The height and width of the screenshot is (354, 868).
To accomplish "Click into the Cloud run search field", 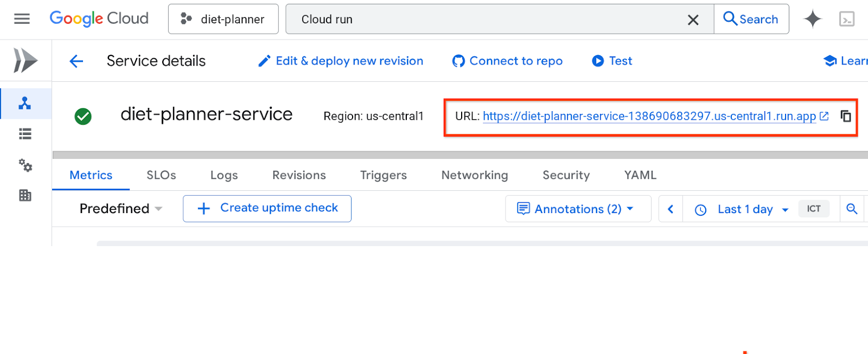I will click(x=488, y=20).
